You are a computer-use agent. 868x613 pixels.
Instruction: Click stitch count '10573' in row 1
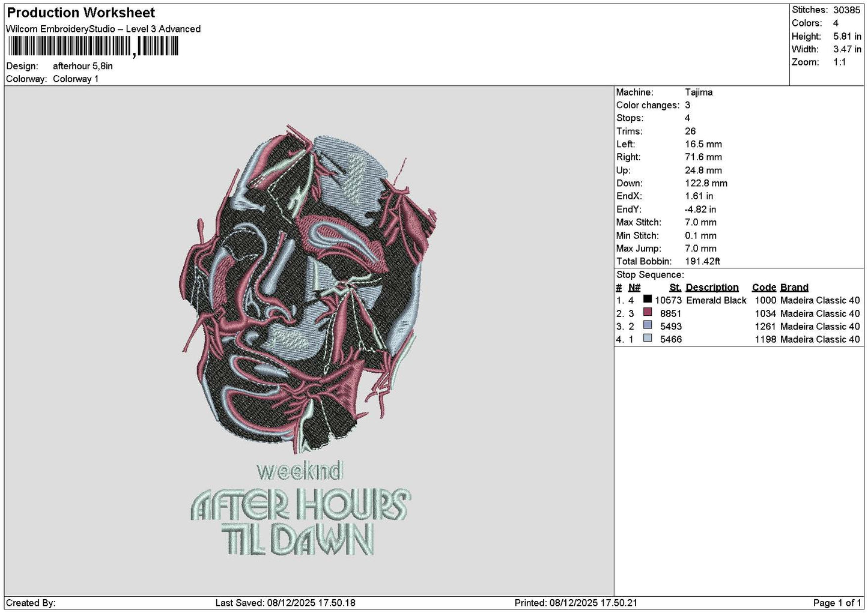pyautogui.click(x=668, y=300)
